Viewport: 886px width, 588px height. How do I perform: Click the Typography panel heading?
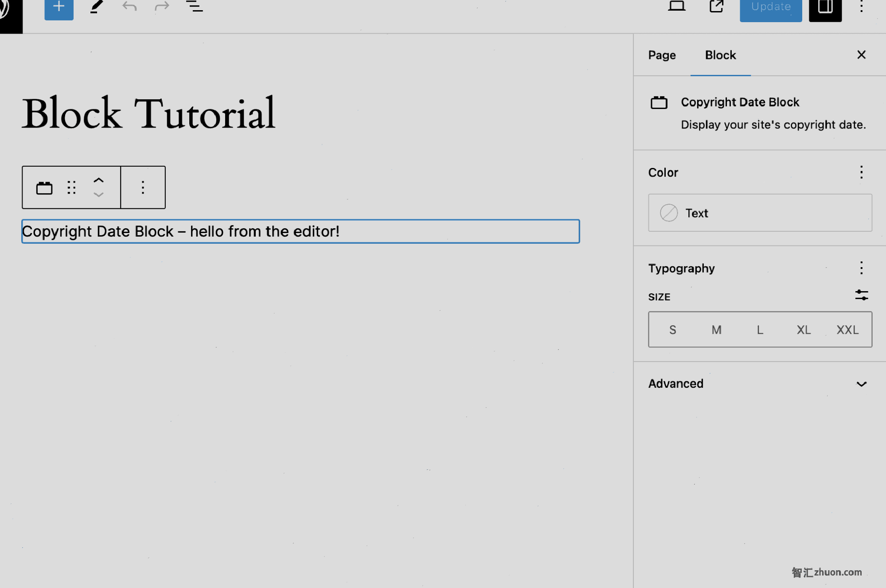681,269
